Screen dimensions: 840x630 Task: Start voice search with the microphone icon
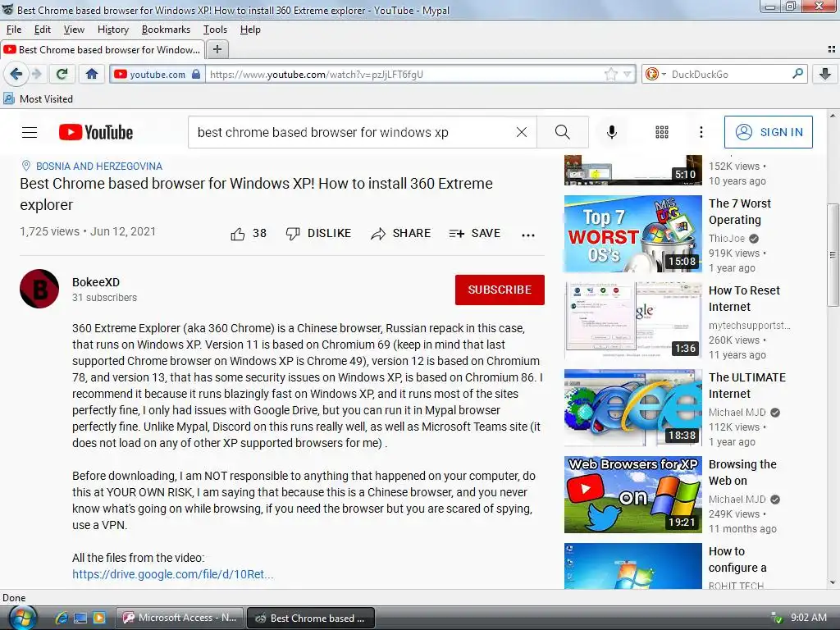[x=611, y=132]
